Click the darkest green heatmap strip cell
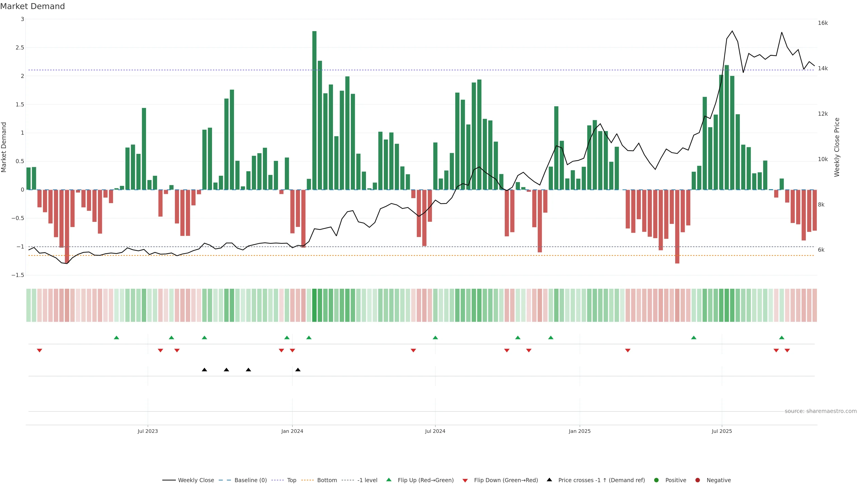This screenshot has width=868, height=488. point(314,305)
